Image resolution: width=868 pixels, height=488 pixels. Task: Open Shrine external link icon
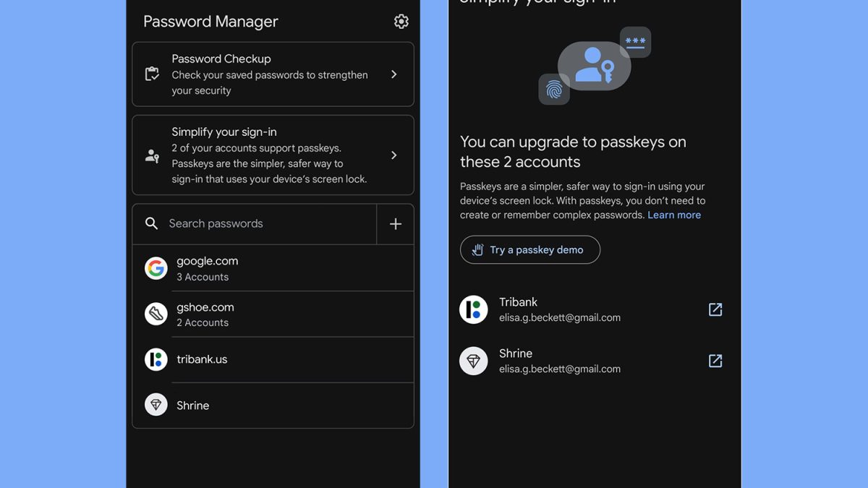(x=715, y=361)
